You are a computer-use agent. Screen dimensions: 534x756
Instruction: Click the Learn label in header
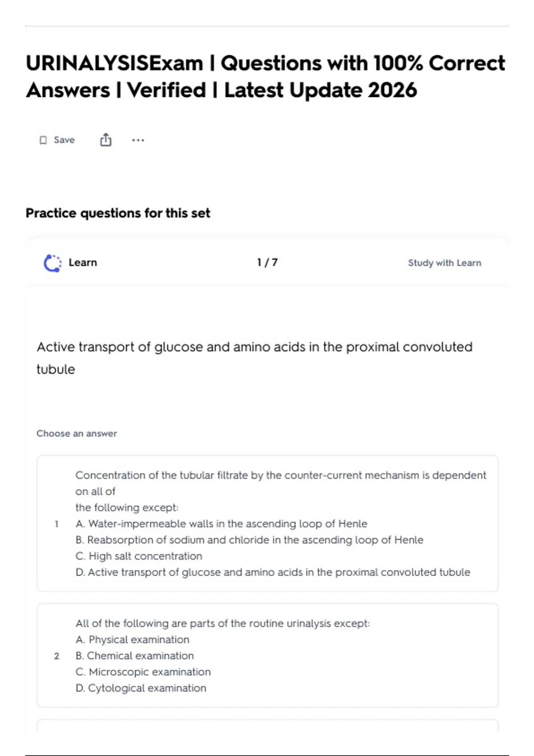click(83, 262)
